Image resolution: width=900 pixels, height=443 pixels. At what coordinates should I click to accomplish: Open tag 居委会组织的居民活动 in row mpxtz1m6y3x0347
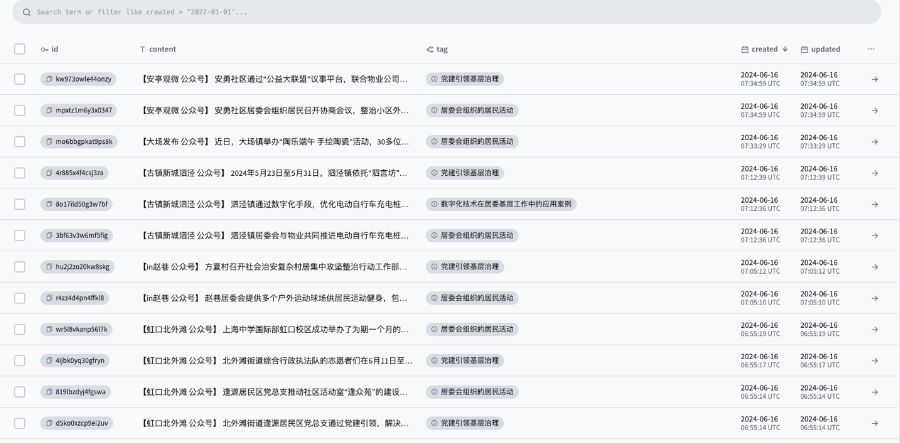click(x=472, y=110)
